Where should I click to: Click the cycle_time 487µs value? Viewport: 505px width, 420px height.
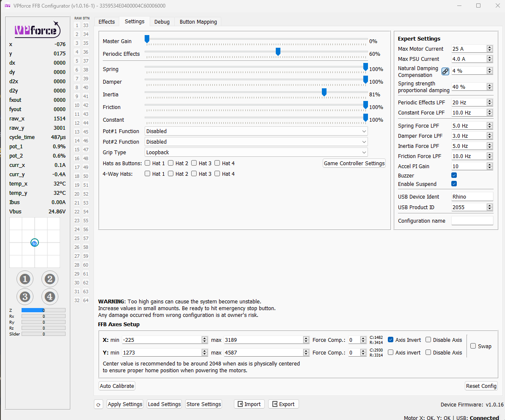point(58,137)
